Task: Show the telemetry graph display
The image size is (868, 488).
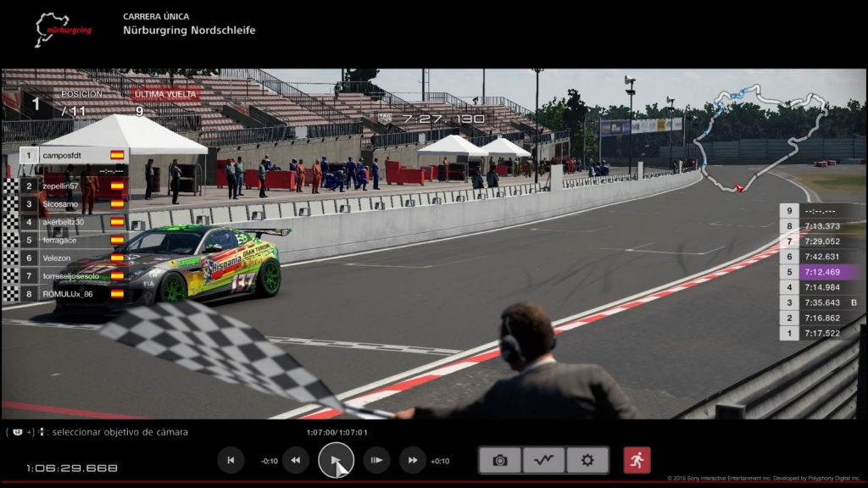Action: tap(543, 460)
